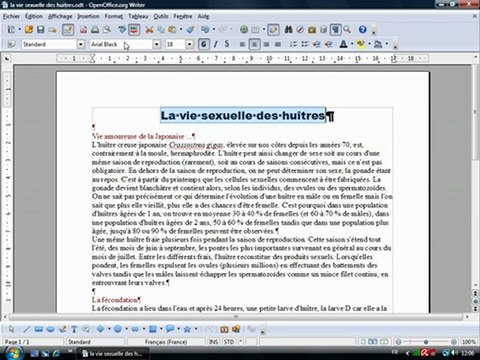Image resolution: width=480 pixels, height=360 pixels.
Task: Toggle AutoSpellcheck button
Action: (x=134, y=30)
